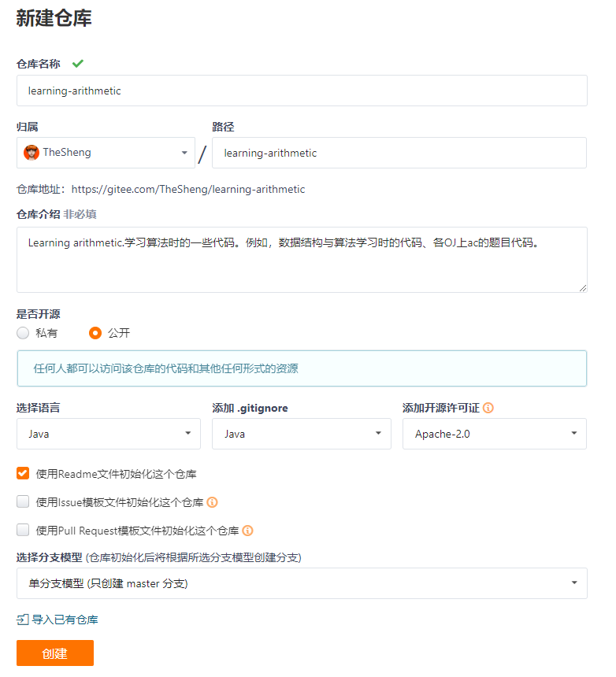
Task: Click the 非必填 hint text
Action: pos(80,214)
